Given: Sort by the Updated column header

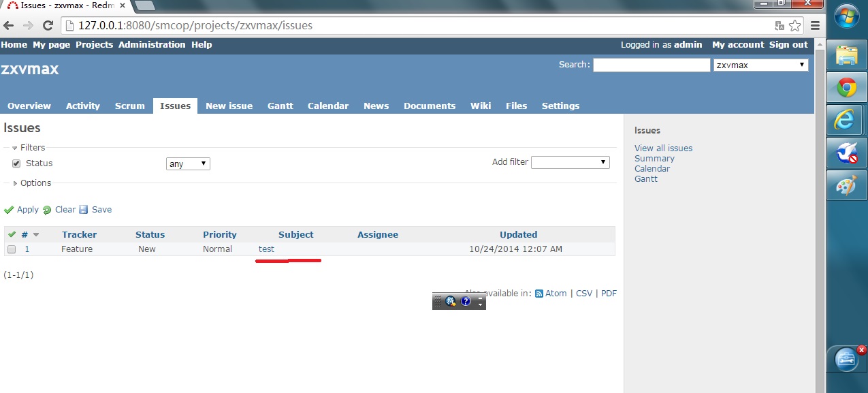Looking at the screenshot, I should 519,234.
